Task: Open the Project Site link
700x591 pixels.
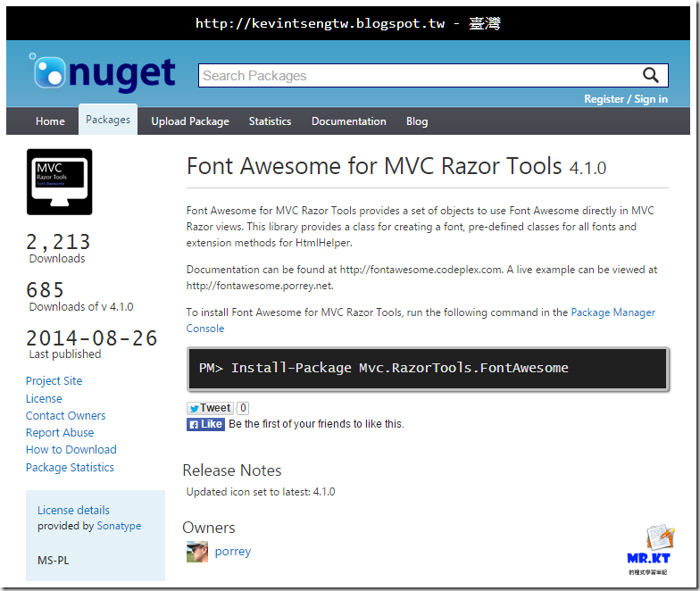Action: click(54, 380)
